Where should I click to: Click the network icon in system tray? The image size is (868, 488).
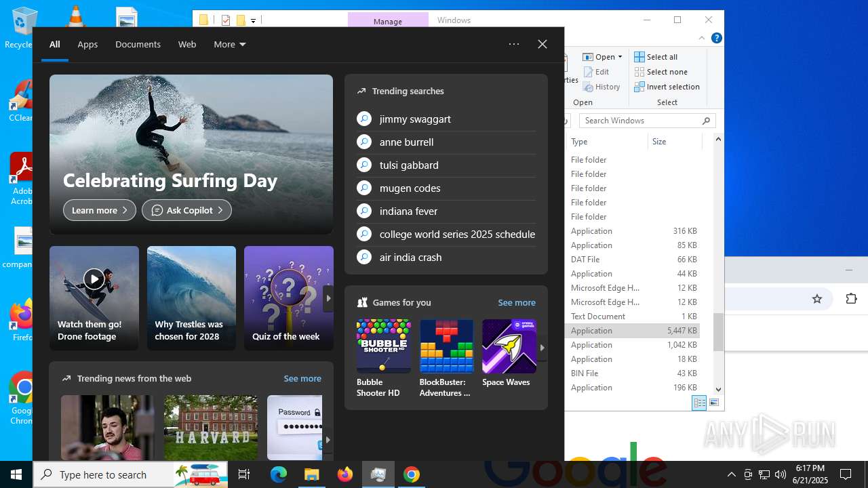(764, 474)
